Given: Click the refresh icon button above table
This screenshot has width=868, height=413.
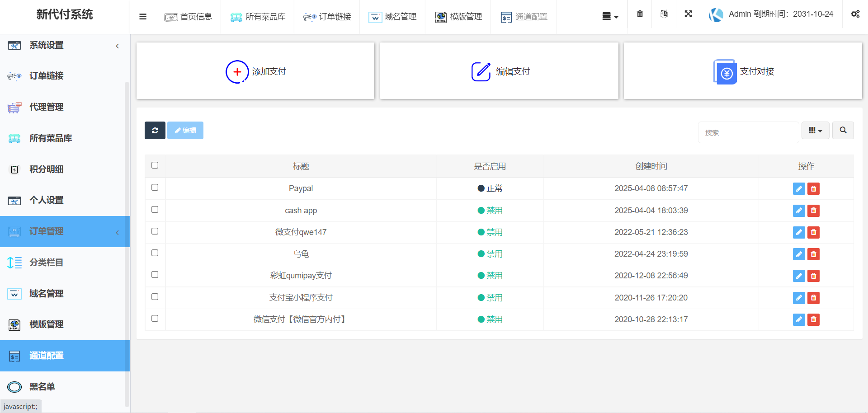Looking at the screenshot, I should click(x=155, y=131).
